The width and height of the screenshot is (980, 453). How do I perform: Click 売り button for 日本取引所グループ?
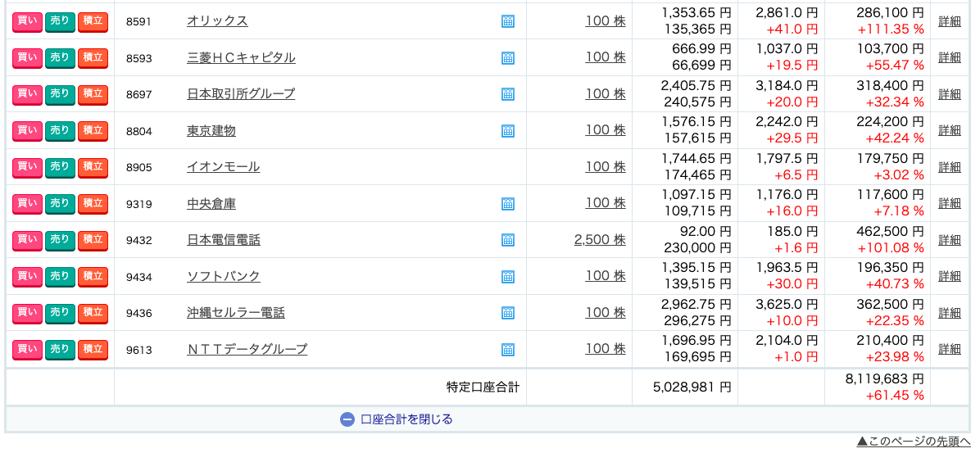coord(60,94)
